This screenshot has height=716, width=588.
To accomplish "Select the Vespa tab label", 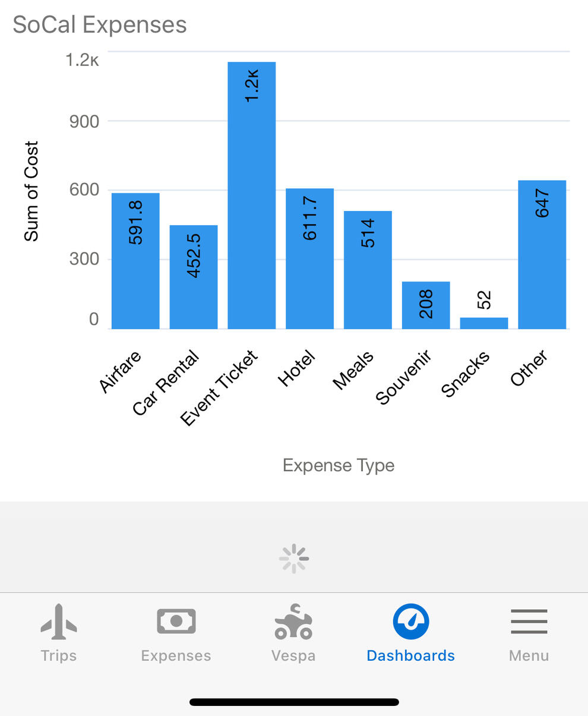I will point(293,655).
